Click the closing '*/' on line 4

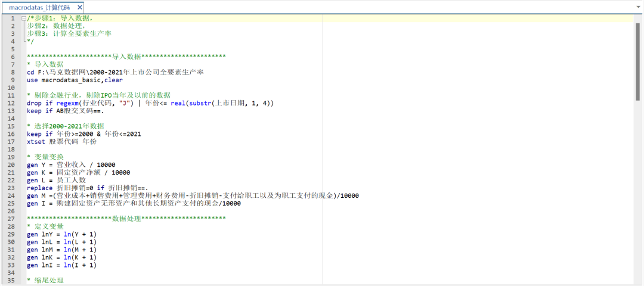[30, 42]
